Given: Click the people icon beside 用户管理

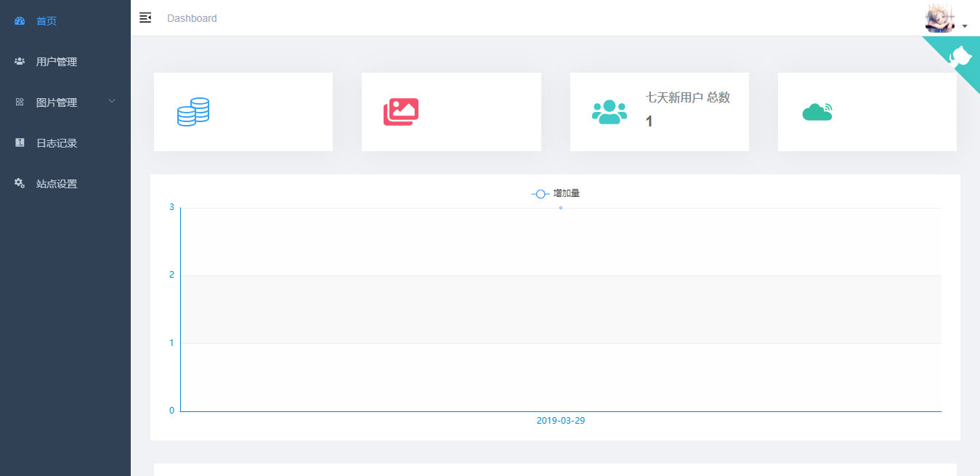Looking at the screenshot, I should click(20, 62).
